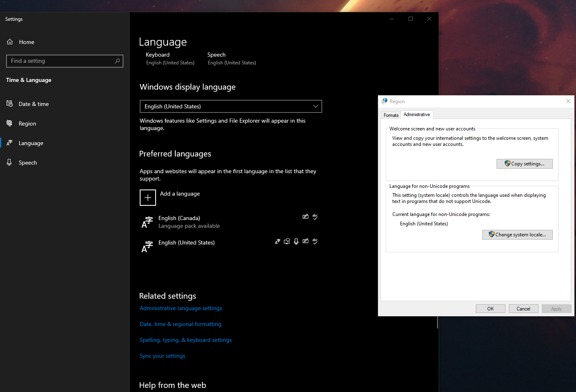Click display language icon on English (United States) row
Viewport: 576px width, 392px height.
point(277,241)
